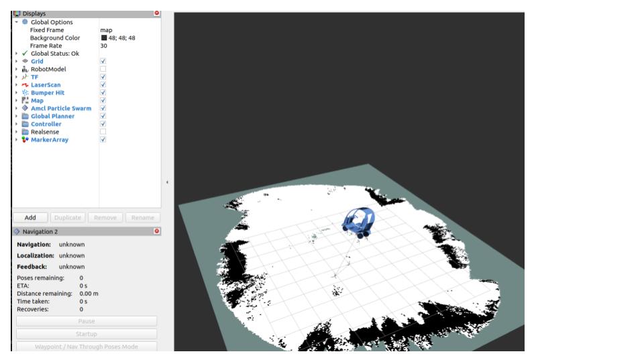Click the Remove button

click(105, 217)
